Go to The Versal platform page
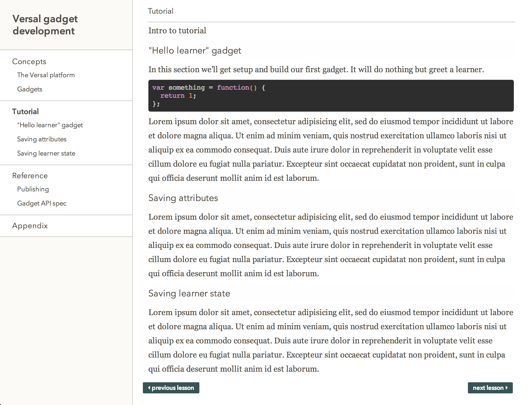 click(46, 75)
